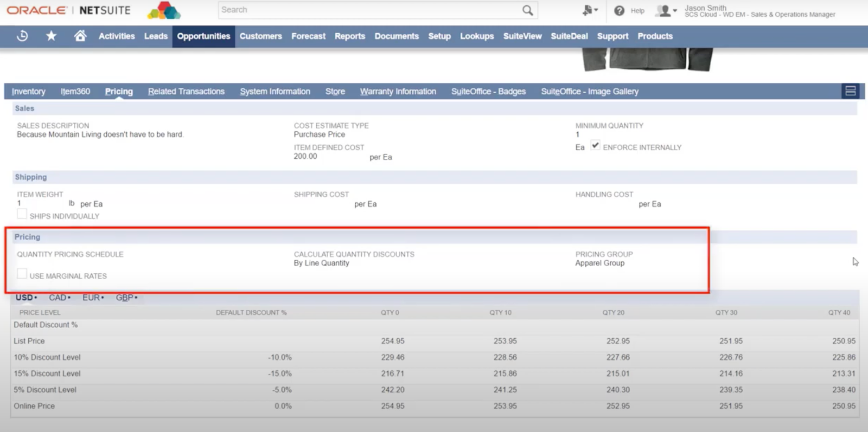
Task: Click the subtab layout toggle icon
Action: 850,91
